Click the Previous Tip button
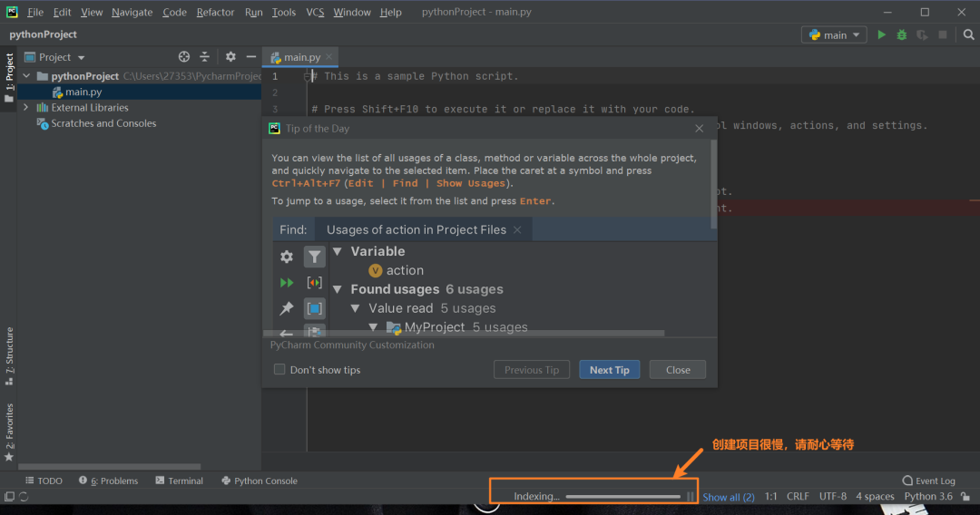 [x=532, y=370]
